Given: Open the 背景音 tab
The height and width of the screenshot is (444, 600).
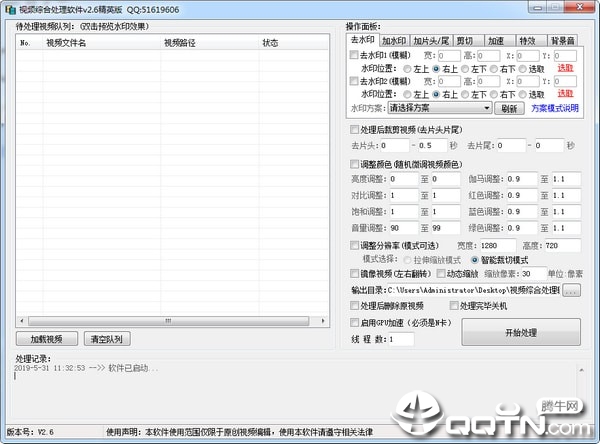Looking at the screenshot, I should (562, 41).
